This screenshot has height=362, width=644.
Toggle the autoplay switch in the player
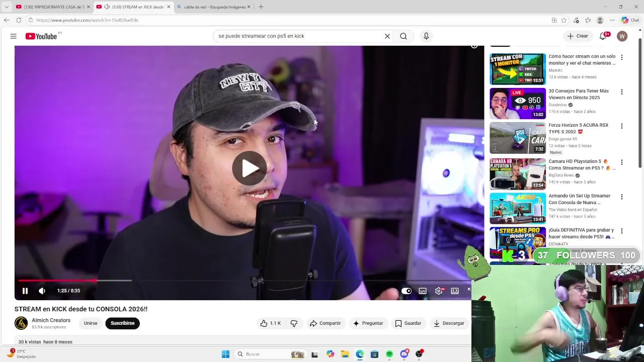[x=406, y=291]
